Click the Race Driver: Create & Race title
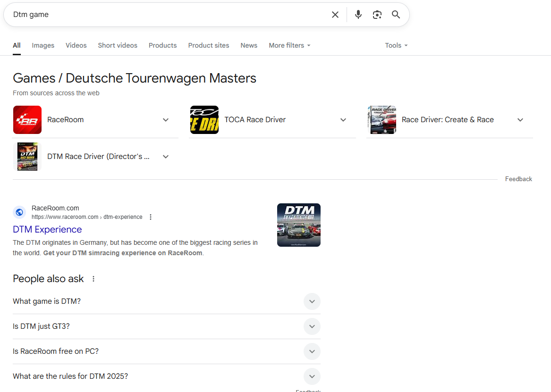This screenshot has height=392, width=551. (x=448, y=120)
